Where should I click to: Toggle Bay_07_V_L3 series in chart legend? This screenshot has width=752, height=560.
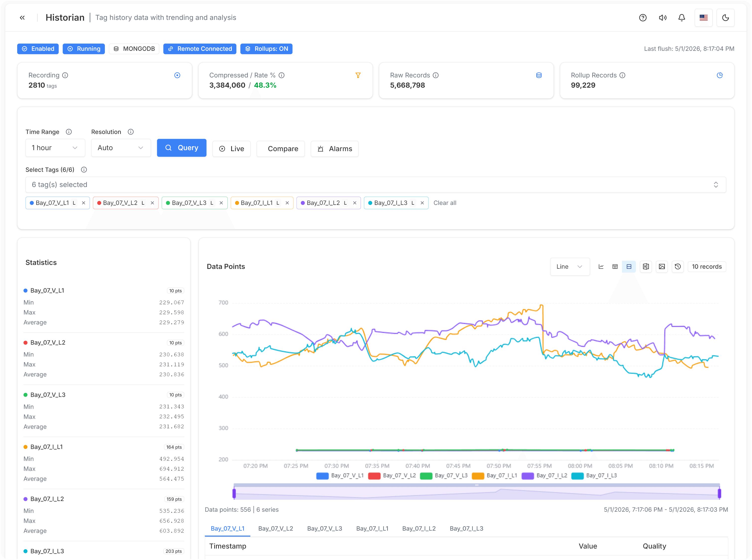(x=443, y=476)
